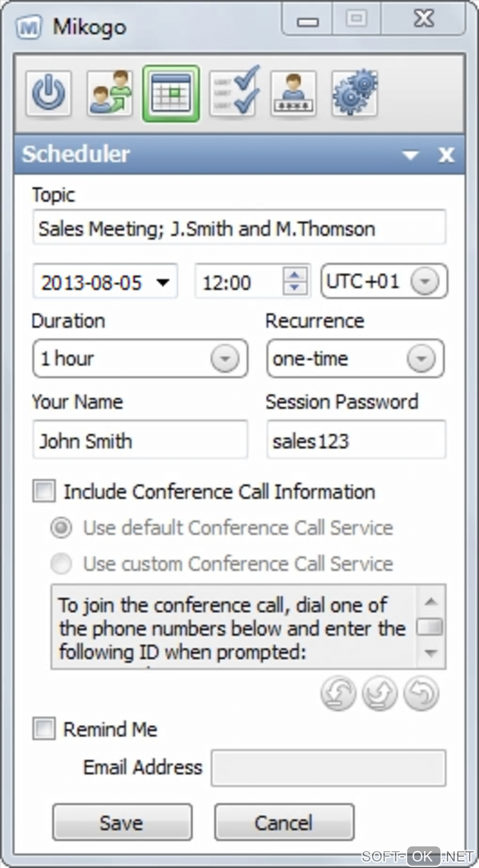The image size is (479, 868).
Task: Close the Scheduler panel with X
Action: coord(446,155)
